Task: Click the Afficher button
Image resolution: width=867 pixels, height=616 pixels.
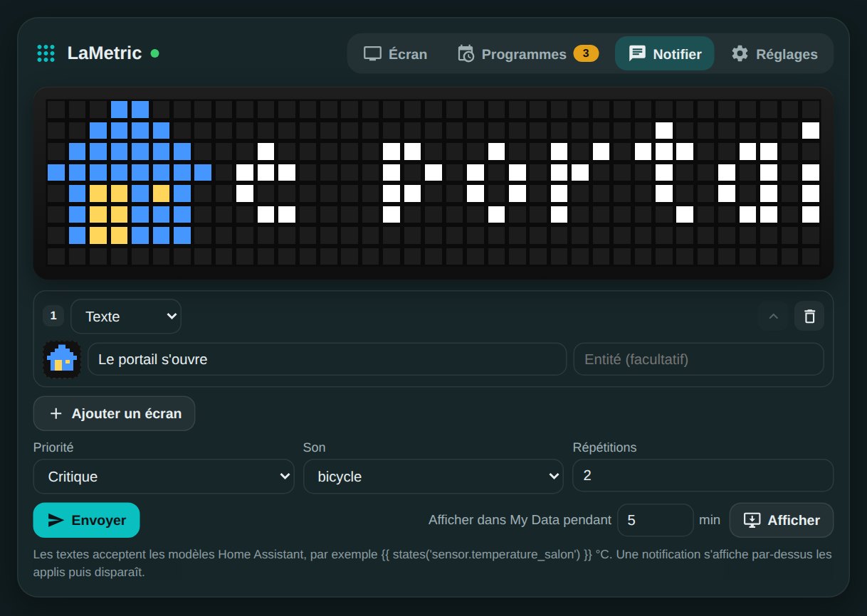Action: pos(782,520)
